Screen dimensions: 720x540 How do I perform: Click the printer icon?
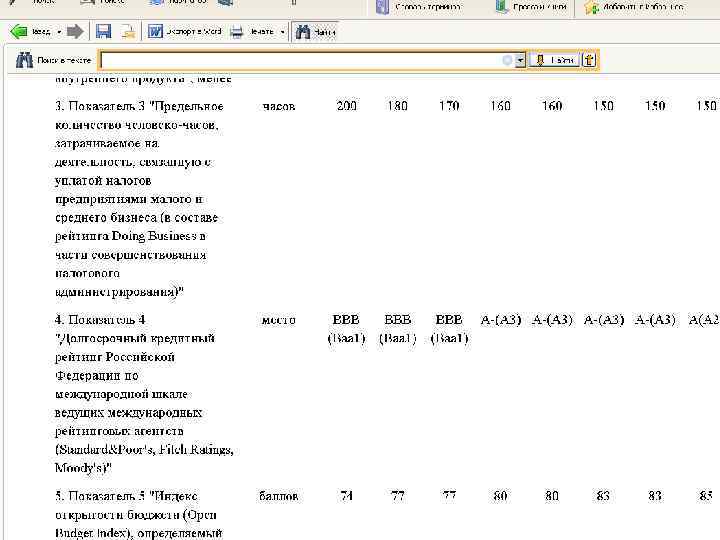coord(236,32)
